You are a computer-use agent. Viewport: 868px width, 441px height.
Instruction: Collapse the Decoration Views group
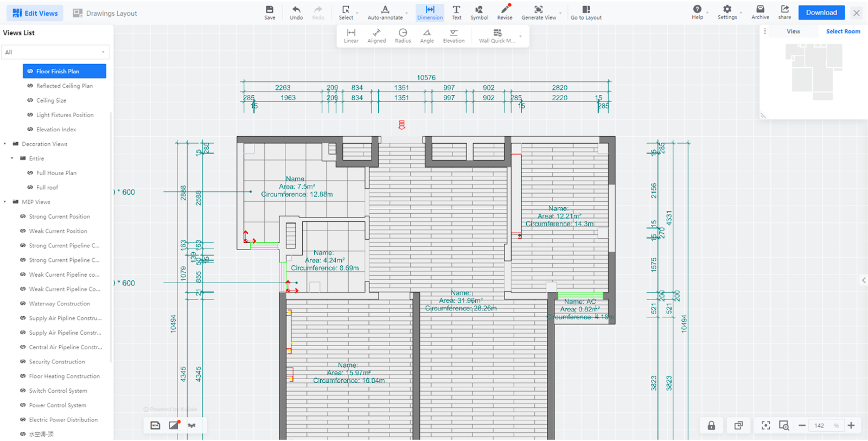[5, 144]
